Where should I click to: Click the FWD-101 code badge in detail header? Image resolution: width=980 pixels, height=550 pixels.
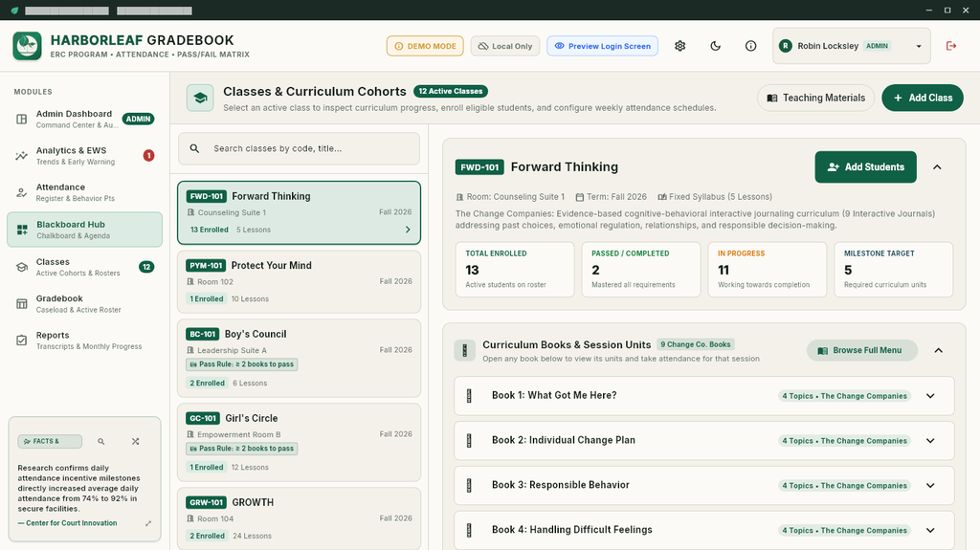(x=479, y=166)
